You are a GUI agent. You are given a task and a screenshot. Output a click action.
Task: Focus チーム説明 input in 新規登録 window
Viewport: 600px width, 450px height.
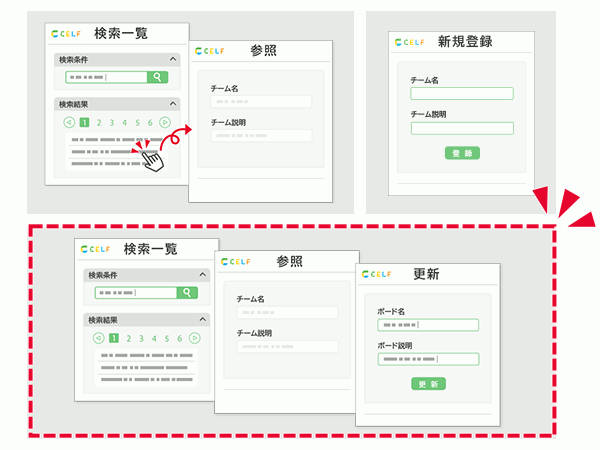(x=462, y=128)
